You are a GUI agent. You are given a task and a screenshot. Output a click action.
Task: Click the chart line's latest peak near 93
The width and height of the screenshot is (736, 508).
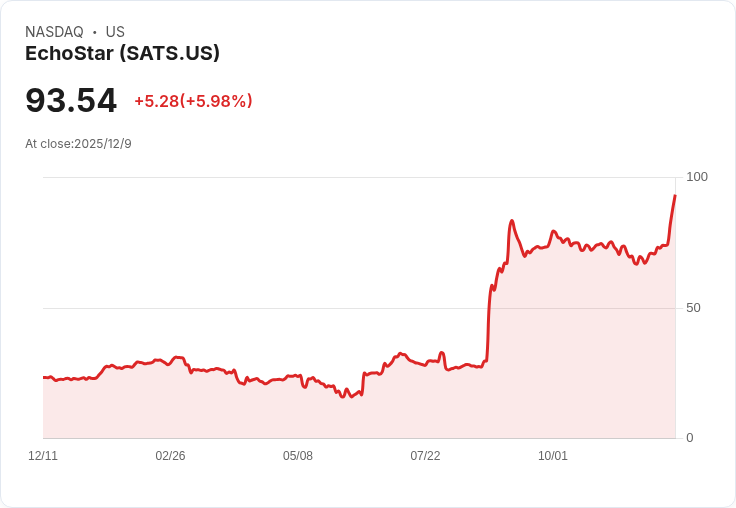(x=675, y=196)
